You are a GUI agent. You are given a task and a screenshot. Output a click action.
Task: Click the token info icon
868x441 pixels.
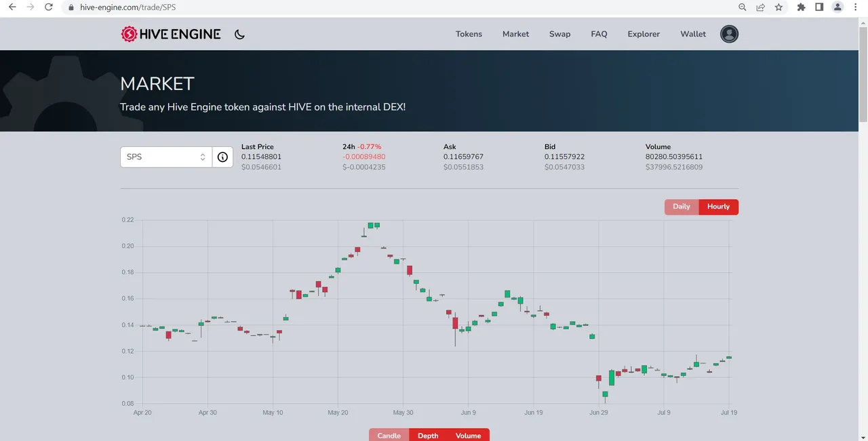coord(222,156)
